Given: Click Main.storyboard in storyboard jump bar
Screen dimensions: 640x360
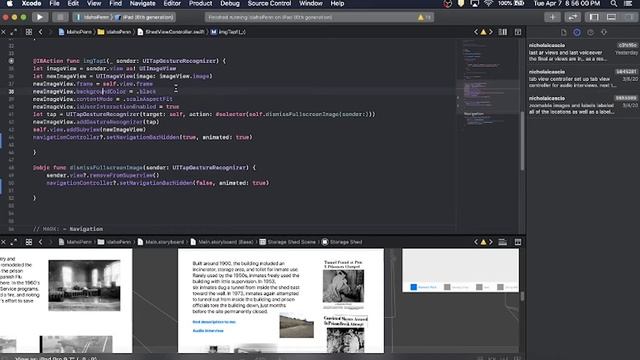Looking at the screenshot, I should pos(161,242).
